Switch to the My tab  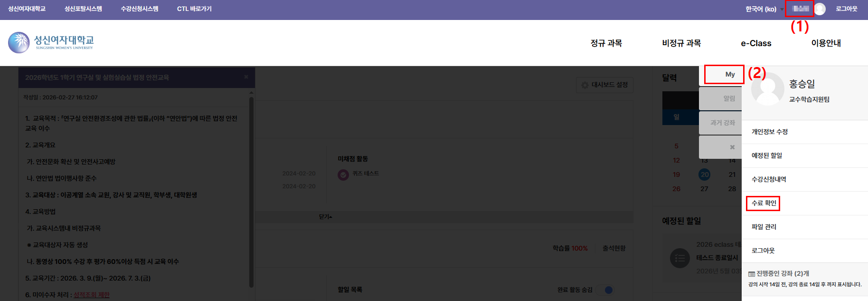(724, 75)
